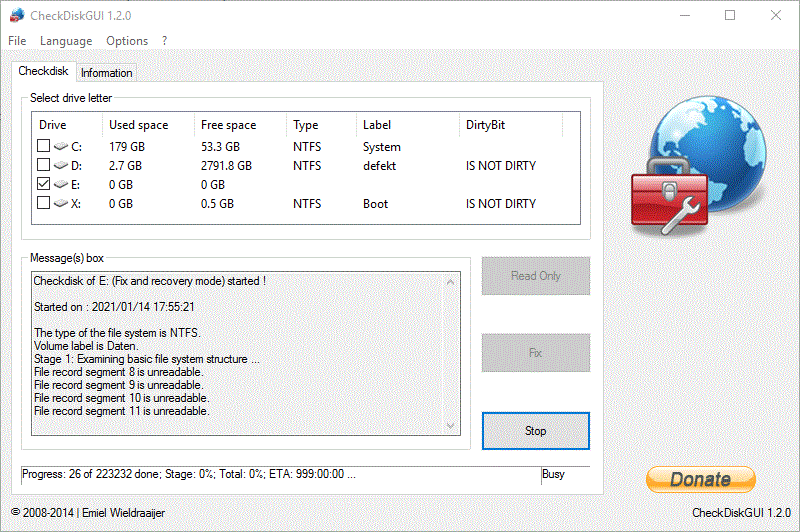Click the 'Started on : 2021/01/14' line
This screenshot has width=800, height=532.
(x=114, y=307)
